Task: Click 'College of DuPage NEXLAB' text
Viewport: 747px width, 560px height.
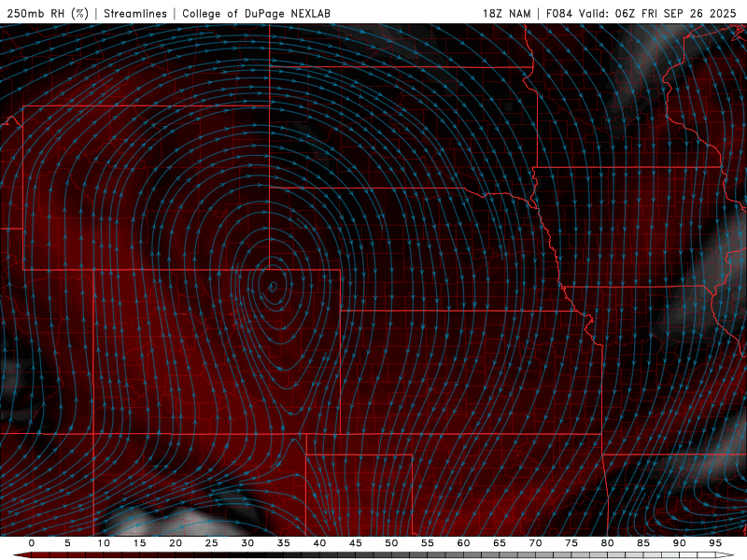Action: 256,13
